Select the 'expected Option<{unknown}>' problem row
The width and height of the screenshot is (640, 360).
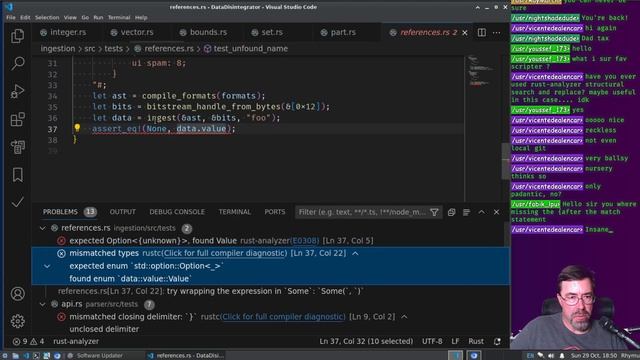[x=271, y=241]
